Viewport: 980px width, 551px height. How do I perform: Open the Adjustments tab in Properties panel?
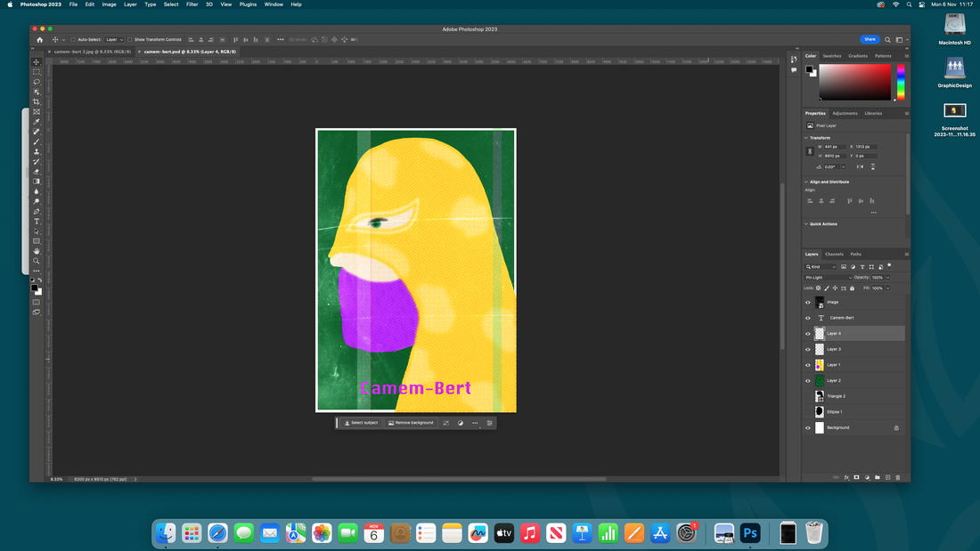[845, 113]
